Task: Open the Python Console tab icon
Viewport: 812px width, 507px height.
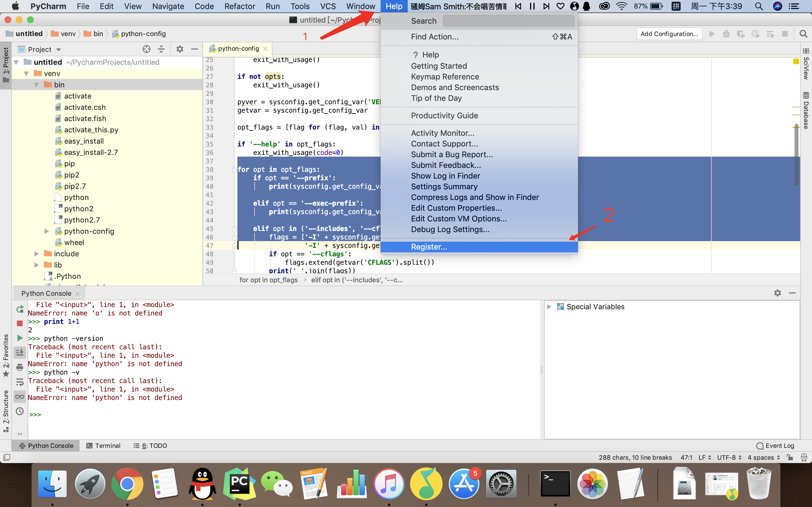Action: tap(23, 446)
